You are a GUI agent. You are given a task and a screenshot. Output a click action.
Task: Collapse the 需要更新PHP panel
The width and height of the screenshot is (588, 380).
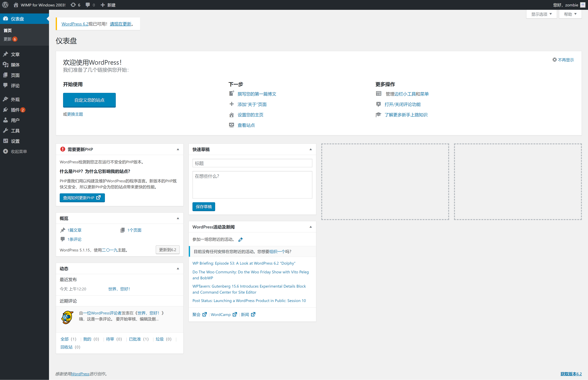[178, 150]
